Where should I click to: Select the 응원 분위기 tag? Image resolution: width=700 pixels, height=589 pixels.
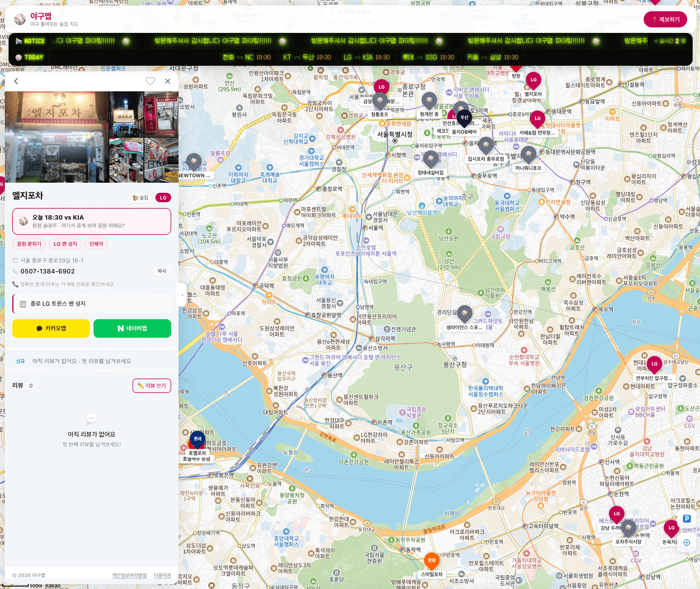click(29, 244)
